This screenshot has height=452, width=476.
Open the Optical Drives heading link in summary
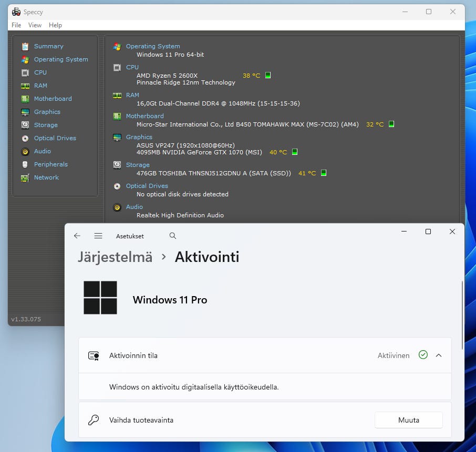tap(147, 186)
